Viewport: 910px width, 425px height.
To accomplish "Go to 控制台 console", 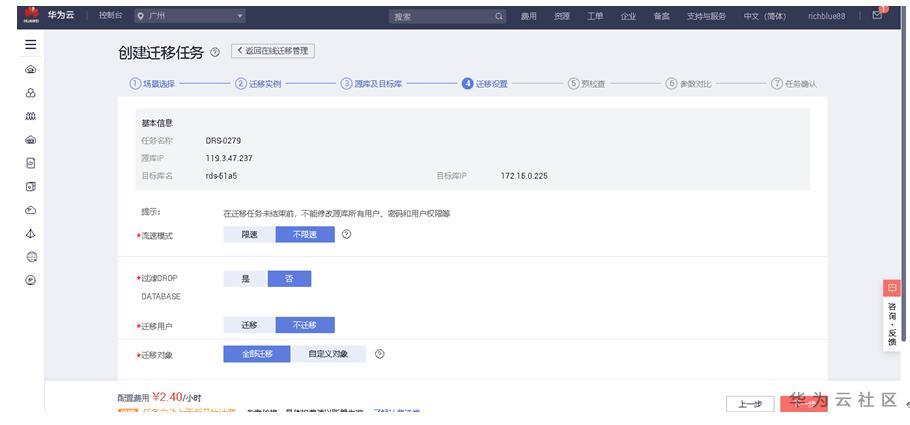I will coord(110,16).
